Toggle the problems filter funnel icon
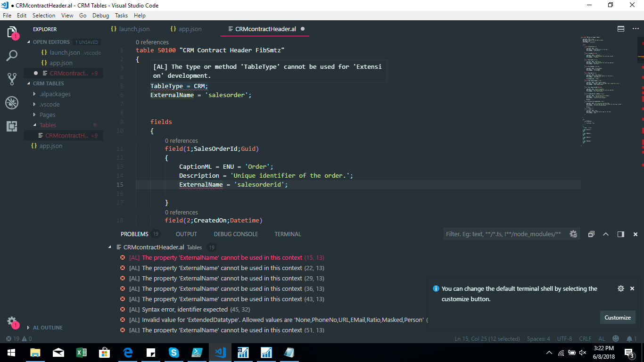The image size is (644, 362). (573, 234)
